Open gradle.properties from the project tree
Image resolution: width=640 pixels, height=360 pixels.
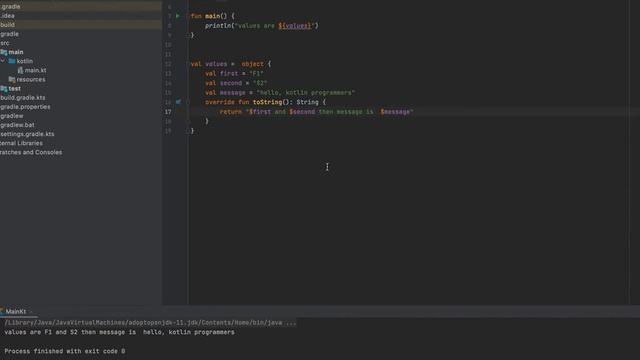click(x=25, y=107)
